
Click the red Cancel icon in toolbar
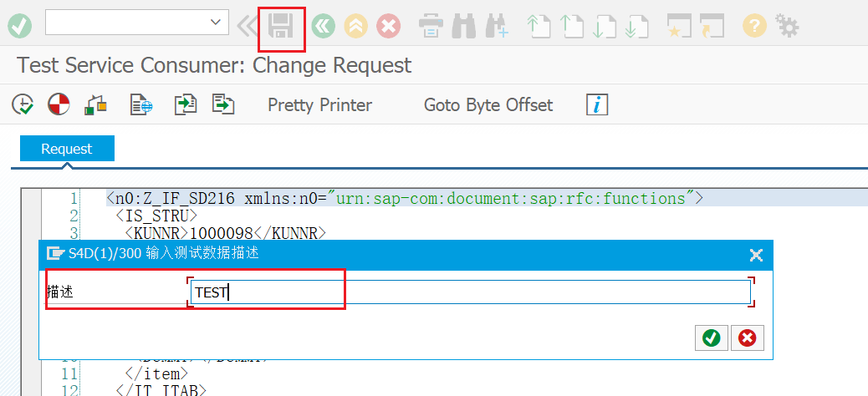pos(389,26)
